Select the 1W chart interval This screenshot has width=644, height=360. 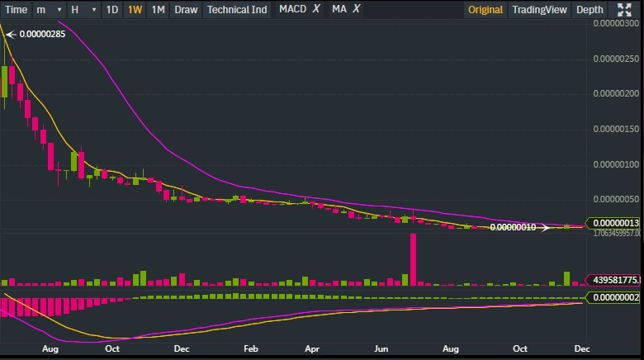coord(135,9)
